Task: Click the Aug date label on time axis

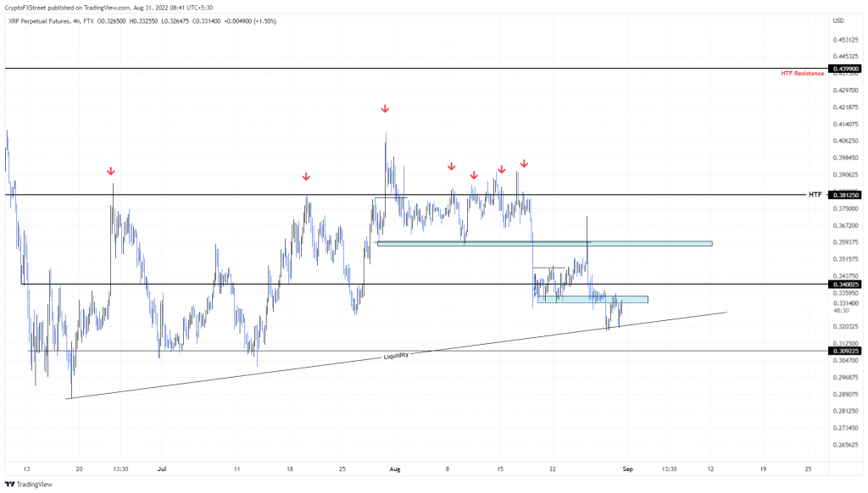Action: (395, 468)
